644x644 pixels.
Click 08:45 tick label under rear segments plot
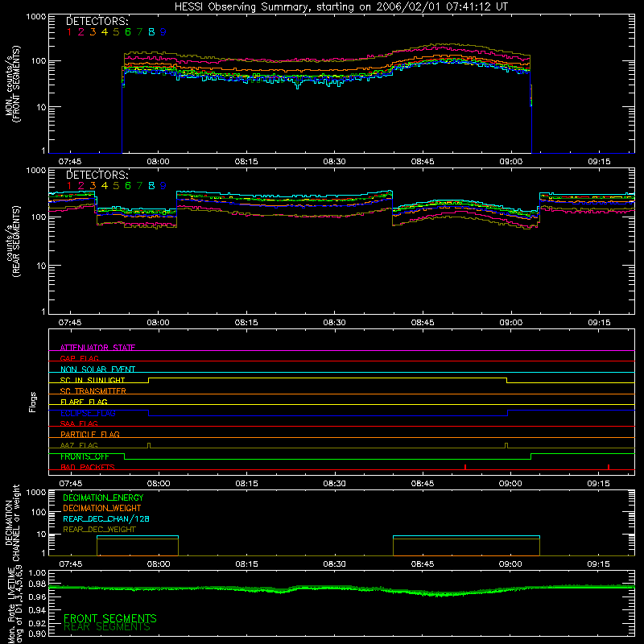[423, 323]
